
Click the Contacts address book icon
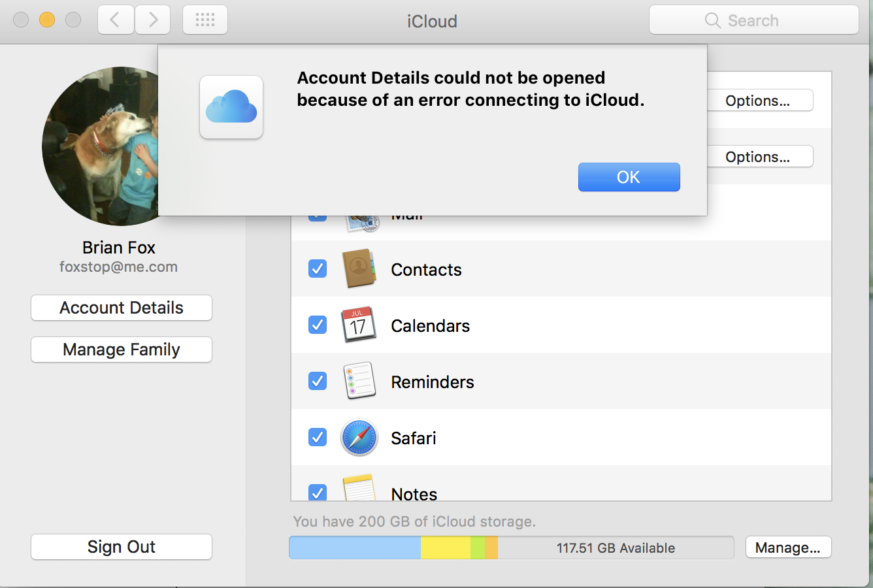(x=359, y=269)
